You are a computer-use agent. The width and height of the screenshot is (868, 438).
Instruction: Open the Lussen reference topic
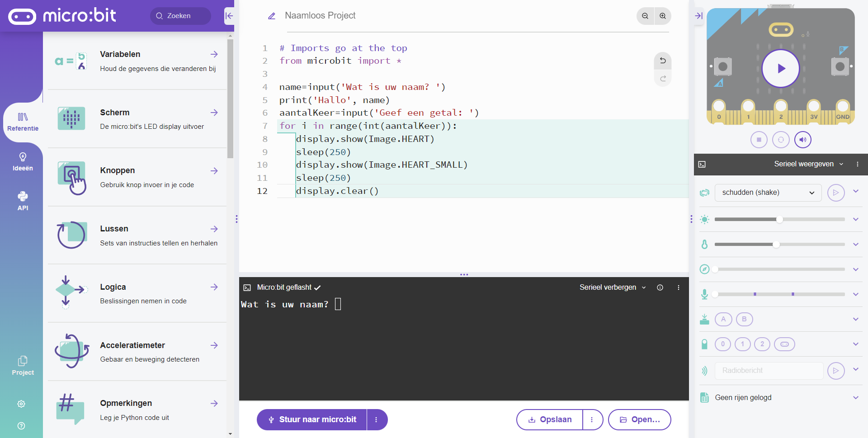137,235
